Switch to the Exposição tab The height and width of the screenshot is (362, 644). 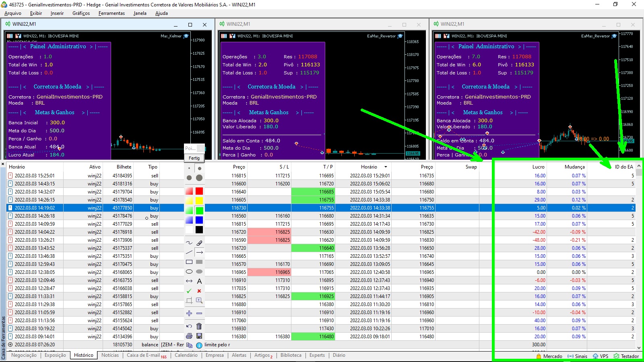coord(55,355)
